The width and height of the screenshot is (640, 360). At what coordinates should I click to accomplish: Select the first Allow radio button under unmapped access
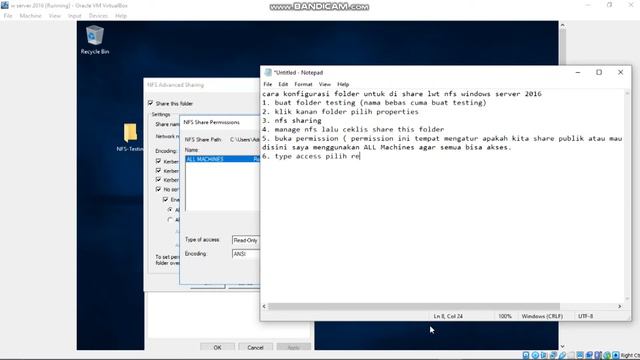click(170, 209)
